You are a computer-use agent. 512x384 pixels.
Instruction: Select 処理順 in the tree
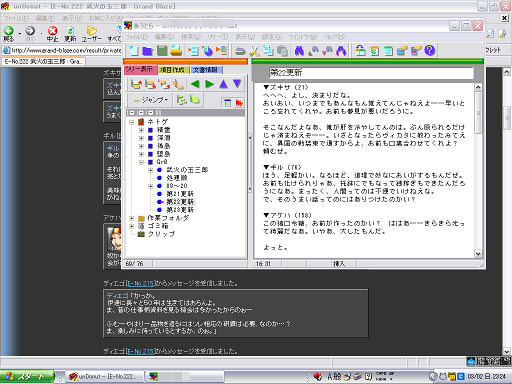point(177,178)
